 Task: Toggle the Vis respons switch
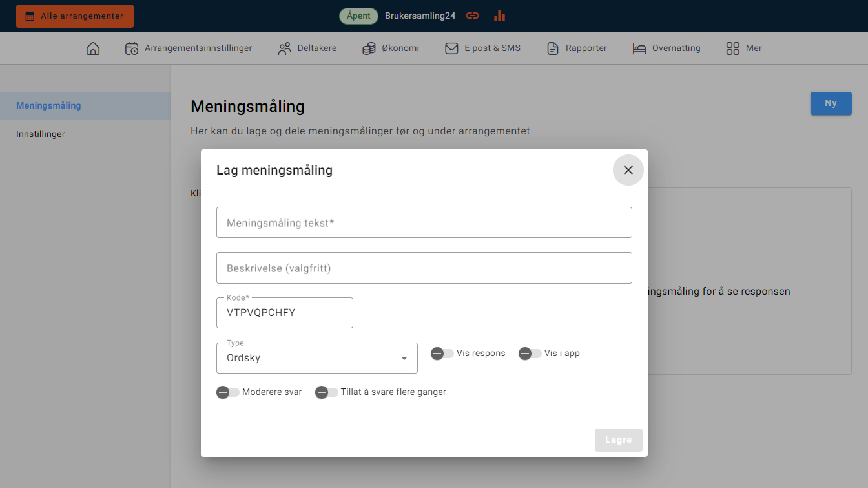442,354
